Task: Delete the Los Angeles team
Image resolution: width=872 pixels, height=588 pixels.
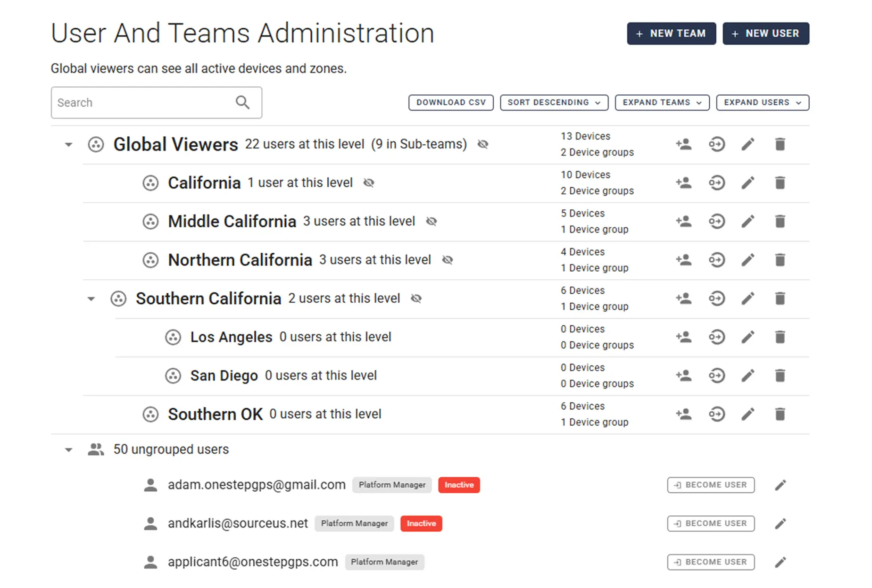Action: 780,337
